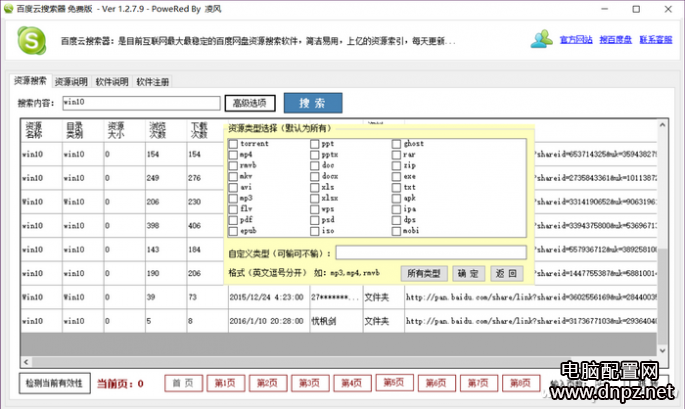The image size is (685, 409).
Task: Enable the mobi checkbox
Action: click(396, 231)
